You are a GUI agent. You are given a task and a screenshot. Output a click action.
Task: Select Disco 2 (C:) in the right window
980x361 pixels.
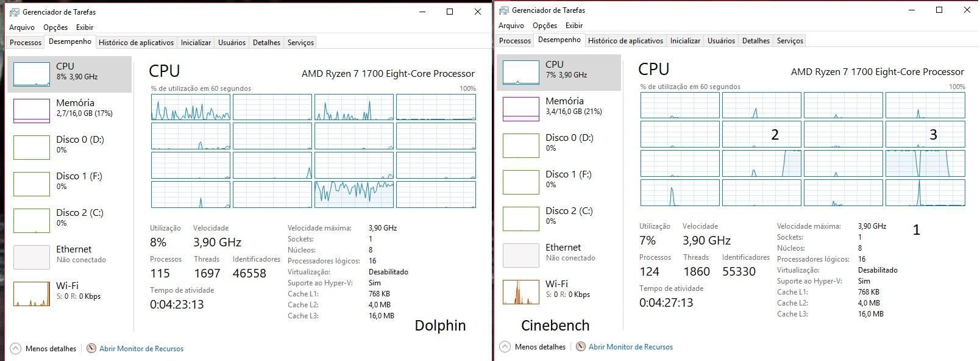pyautogui.click(x=559, y=218)
